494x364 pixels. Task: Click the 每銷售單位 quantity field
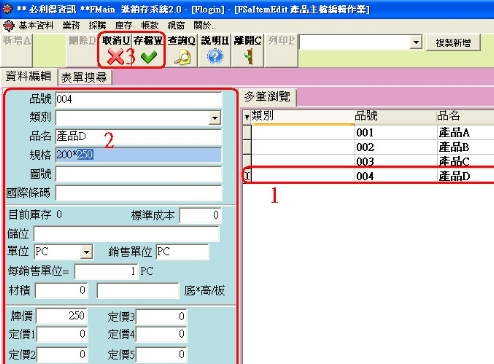(106, 271)
